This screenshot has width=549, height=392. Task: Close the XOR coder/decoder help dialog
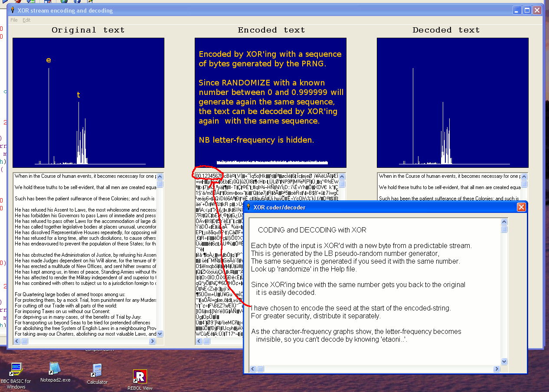click(x=521, y=207)
